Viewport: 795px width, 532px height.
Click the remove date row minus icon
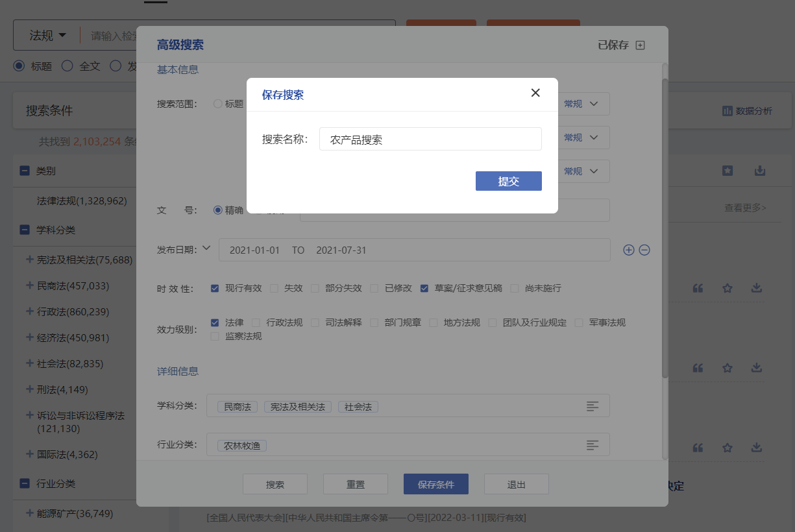click(x=644, y=250)
